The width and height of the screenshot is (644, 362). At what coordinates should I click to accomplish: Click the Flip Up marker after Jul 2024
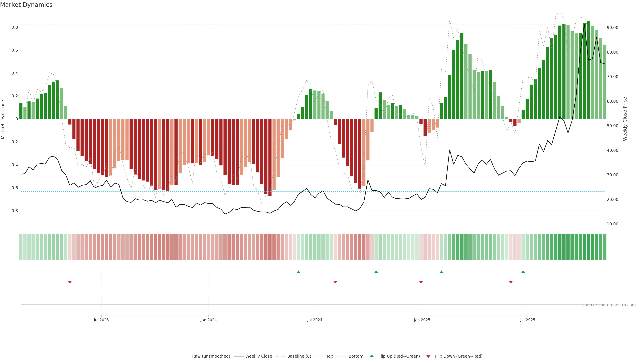pyautogui.click(x=376, y=272)
